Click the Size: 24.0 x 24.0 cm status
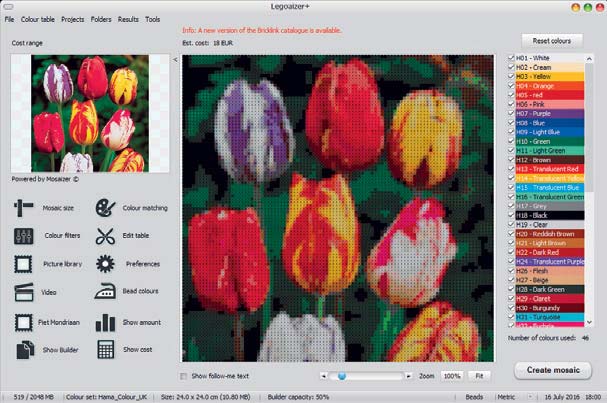 point(206,397)
